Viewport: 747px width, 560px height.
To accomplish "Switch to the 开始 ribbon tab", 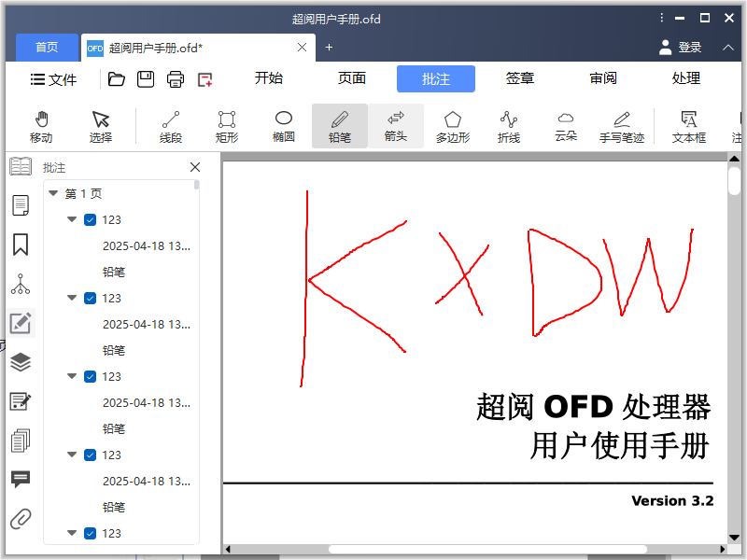I will tap(269, 78).
